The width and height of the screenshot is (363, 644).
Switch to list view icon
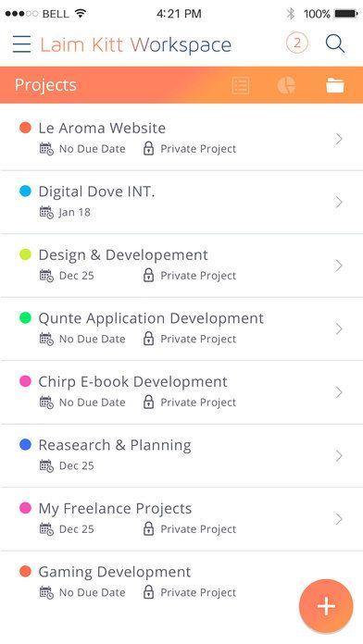coord(241,86)
